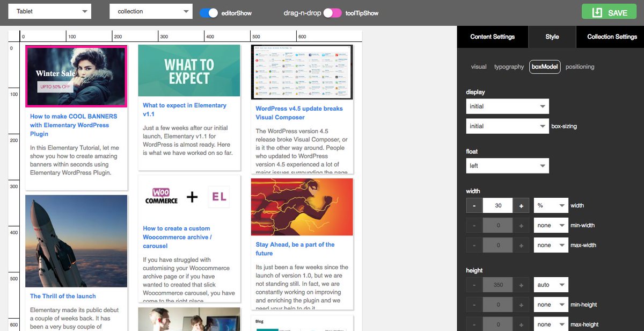
Task: Click the height plus button
Action: (x=521, y=285)
